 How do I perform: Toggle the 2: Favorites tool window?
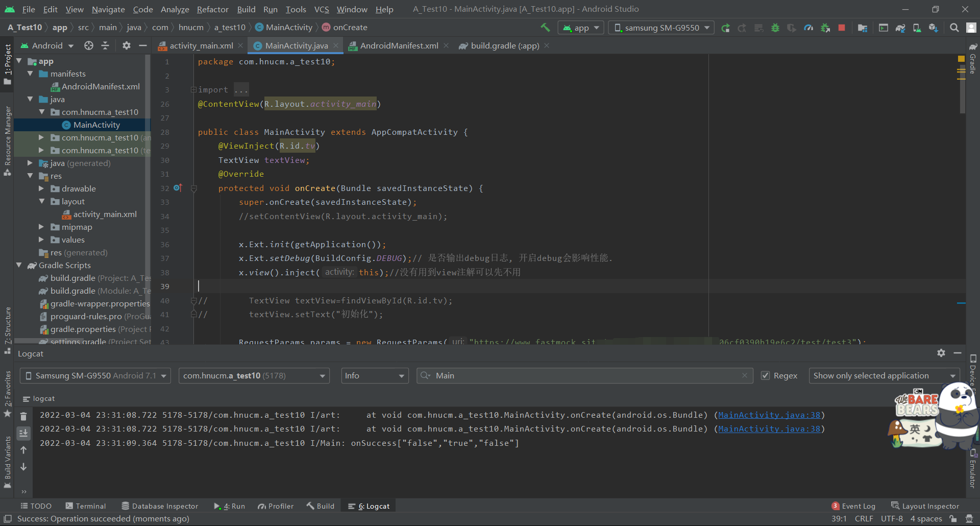pos(7,393)
